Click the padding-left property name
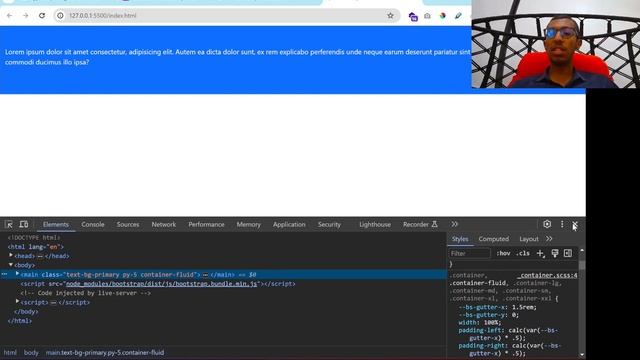Screen dimensions: 640x360 pos(481,330)
